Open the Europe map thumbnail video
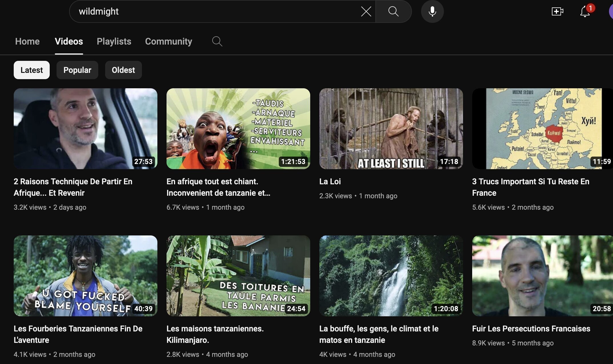 (542, 129)
